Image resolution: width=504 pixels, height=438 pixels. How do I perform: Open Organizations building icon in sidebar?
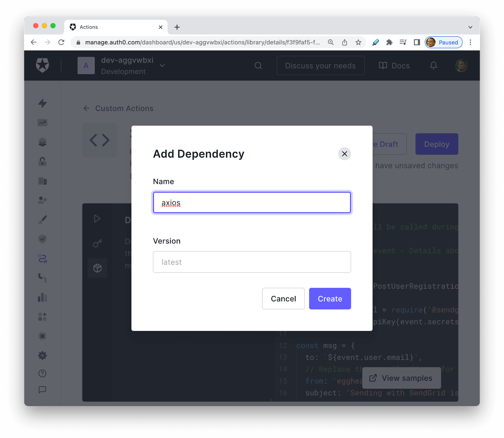(x=43, y=181)
